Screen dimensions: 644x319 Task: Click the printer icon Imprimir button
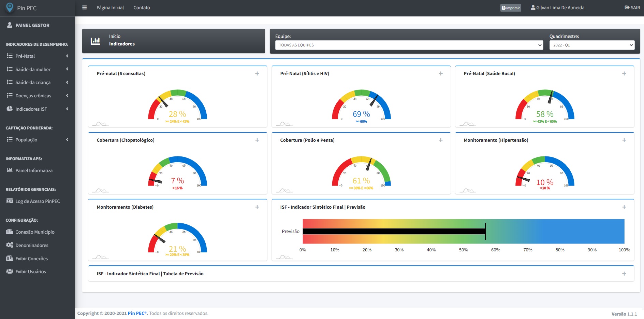coord(511,8)
